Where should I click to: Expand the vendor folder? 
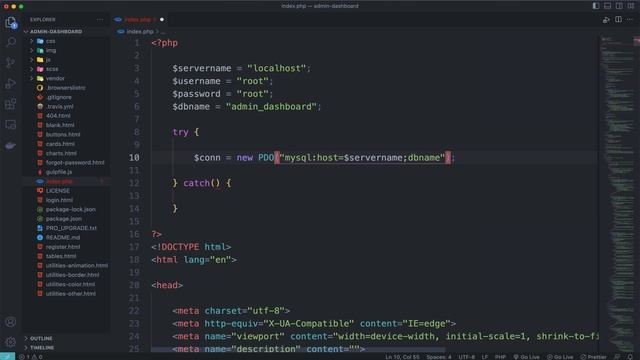coord(65,78)
